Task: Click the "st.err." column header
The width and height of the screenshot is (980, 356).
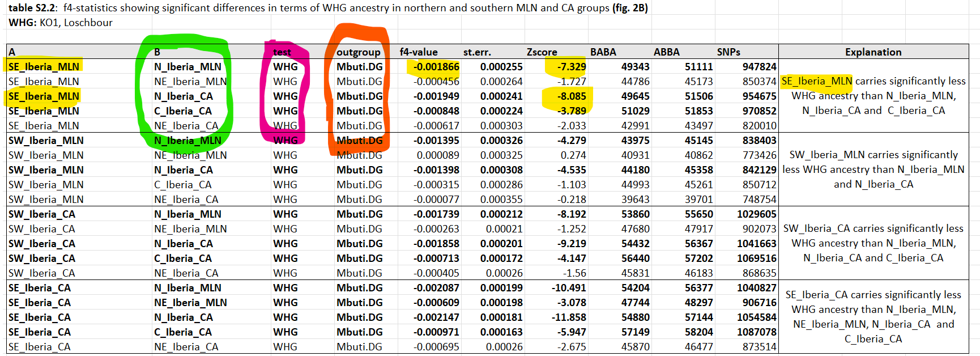Action: [477, 52]
